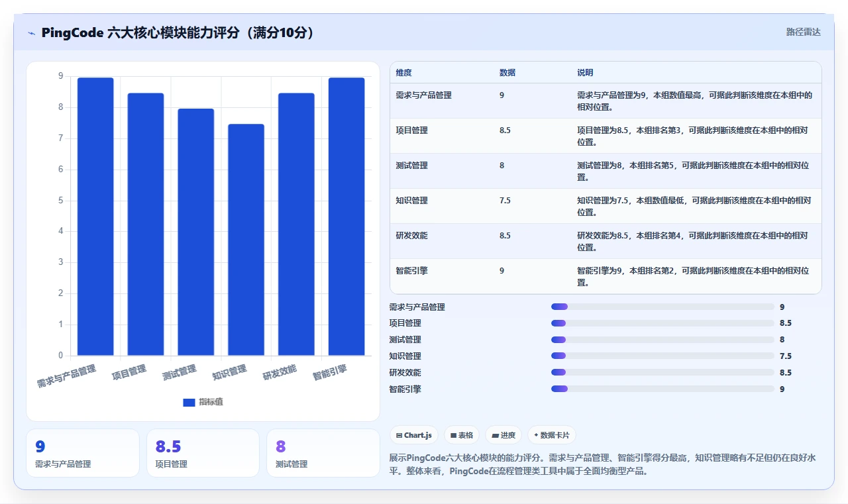Click 智能引擎 description text in table
This screenshot has height=504, width=848.
point(693,276)
